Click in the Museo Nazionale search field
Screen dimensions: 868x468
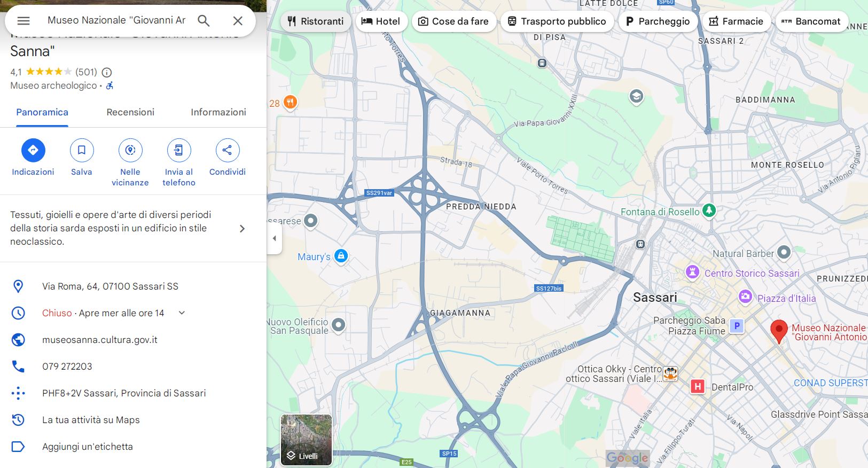(116, 20)
